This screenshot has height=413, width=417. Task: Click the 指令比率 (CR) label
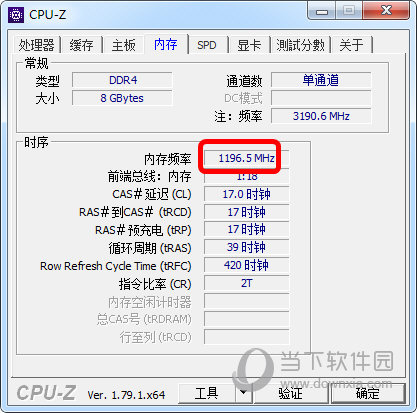click(x=155, y=284)
